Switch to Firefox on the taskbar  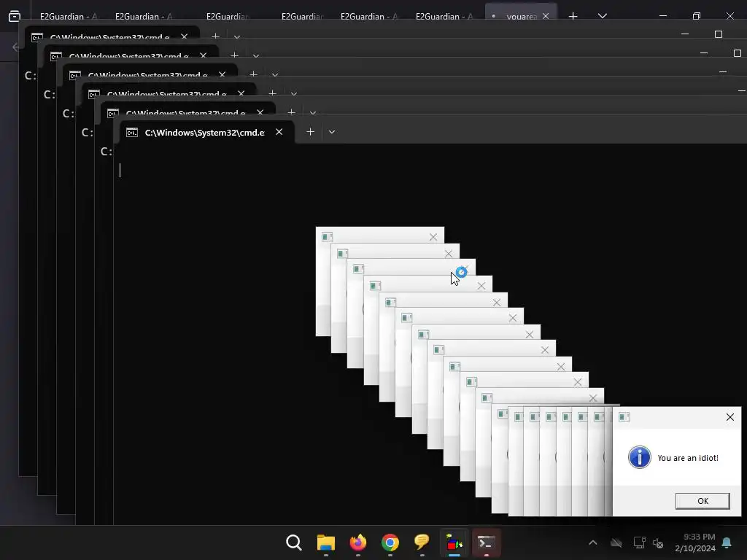357,542
